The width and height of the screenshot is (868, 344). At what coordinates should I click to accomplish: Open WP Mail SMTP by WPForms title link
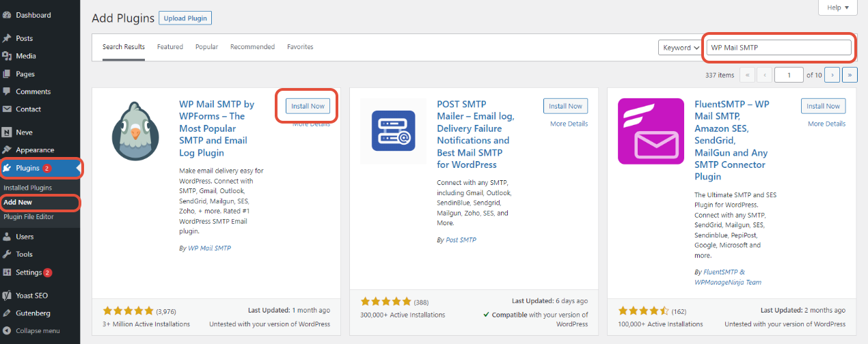click(217, 128)
